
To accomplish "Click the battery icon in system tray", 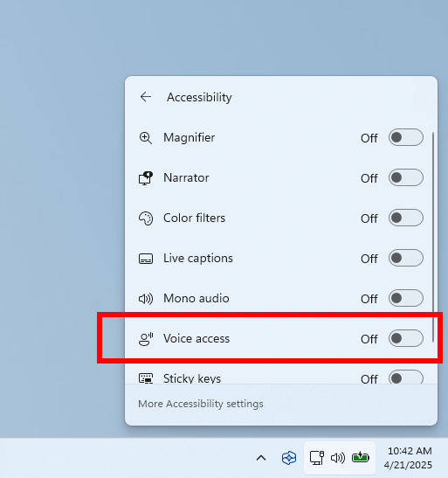I will pyautogui.click(x=361, y=458).
